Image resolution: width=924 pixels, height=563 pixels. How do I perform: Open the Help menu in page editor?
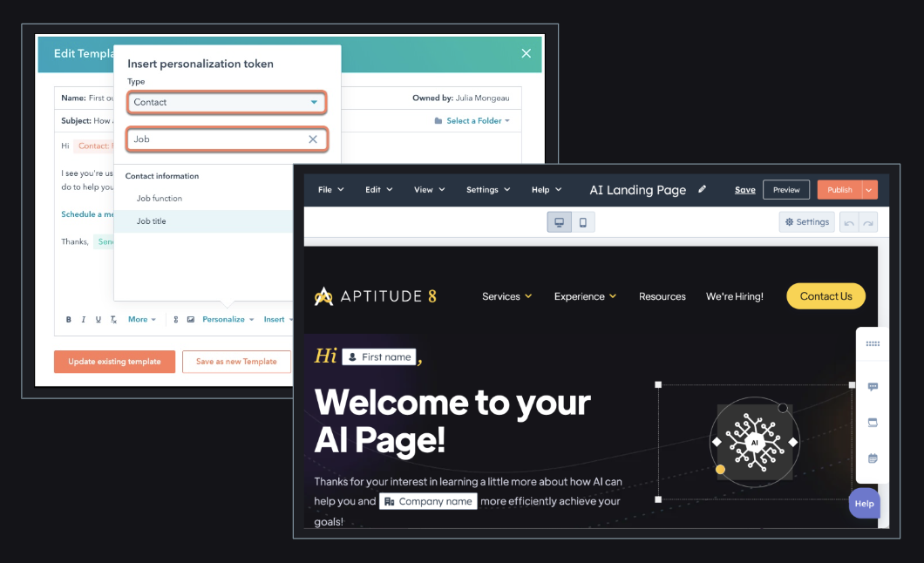point(547,190)
